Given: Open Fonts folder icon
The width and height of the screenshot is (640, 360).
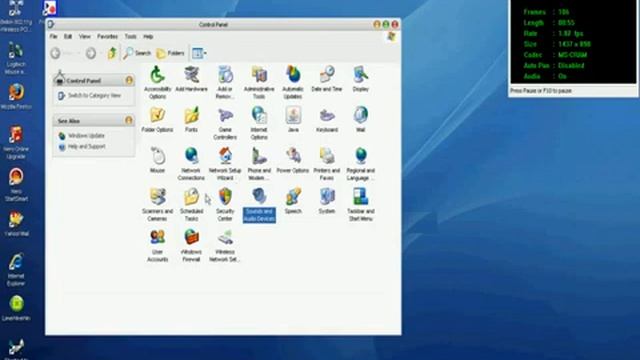Looking at the screenshot, I should [x=191, y=120].
